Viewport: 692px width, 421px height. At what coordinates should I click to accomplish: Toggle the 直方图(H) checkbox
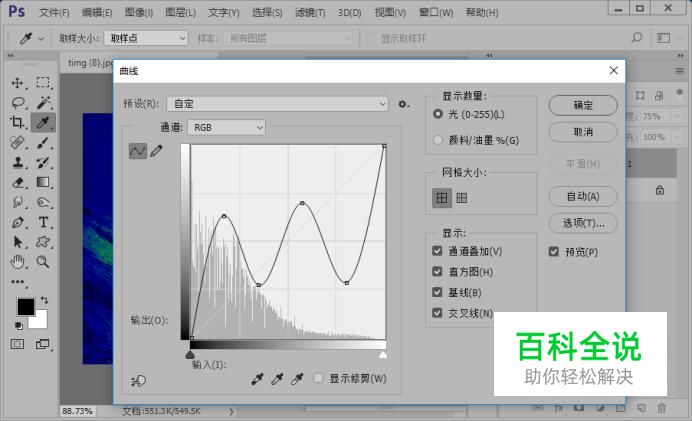pos(437,271)
